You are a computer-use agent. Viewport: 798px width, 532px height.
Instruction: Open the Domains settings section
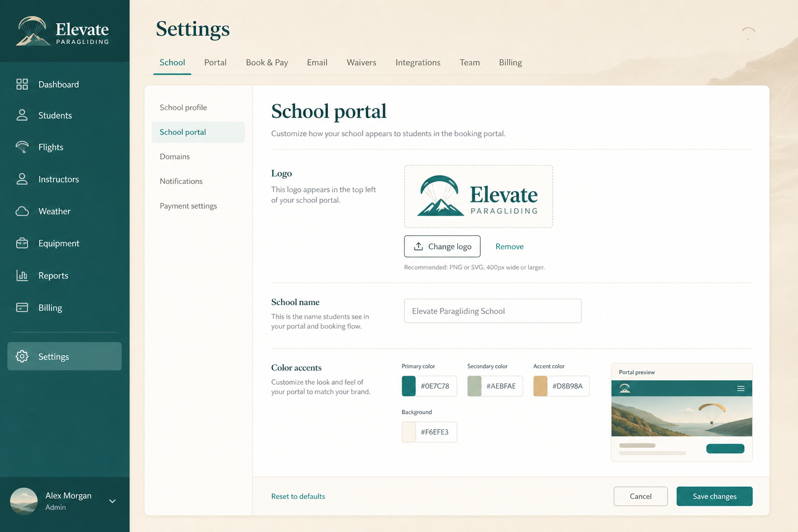[x=175, y=156]
